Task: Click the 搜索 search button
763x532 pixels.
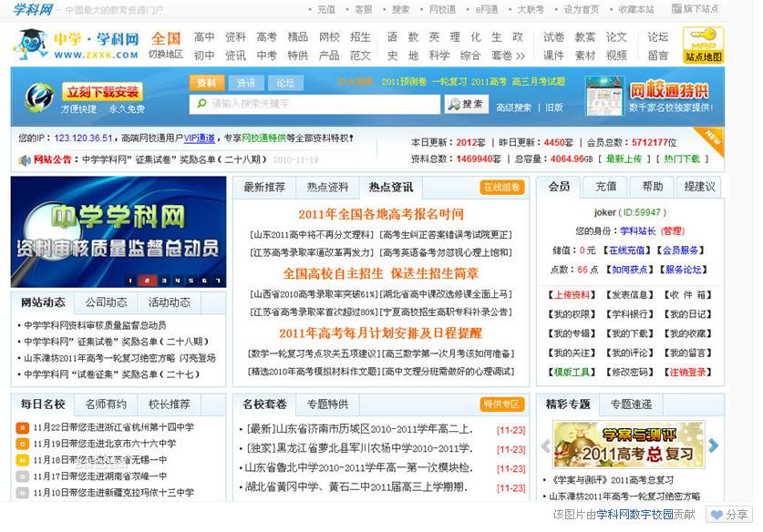Action: (x=466, y=104)
